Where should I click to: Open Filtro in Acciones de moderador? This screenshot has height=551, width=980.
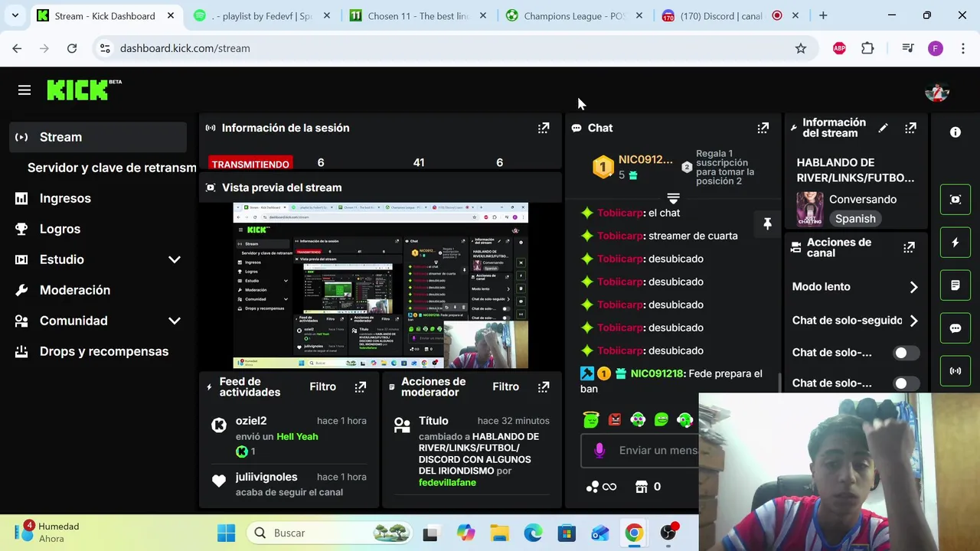point(505,386)
